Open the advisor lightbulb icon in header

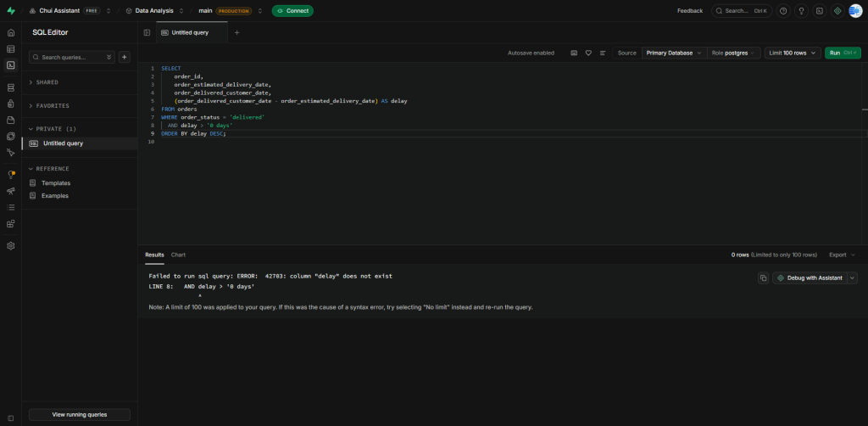click(800, 10)
